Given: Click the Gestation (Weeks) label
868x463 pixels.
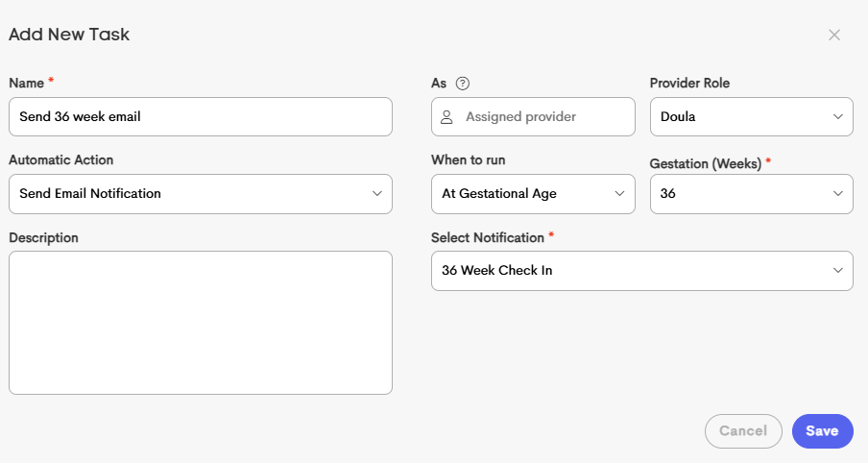Looking at the screenshot, I should click(x=706, y=164).
